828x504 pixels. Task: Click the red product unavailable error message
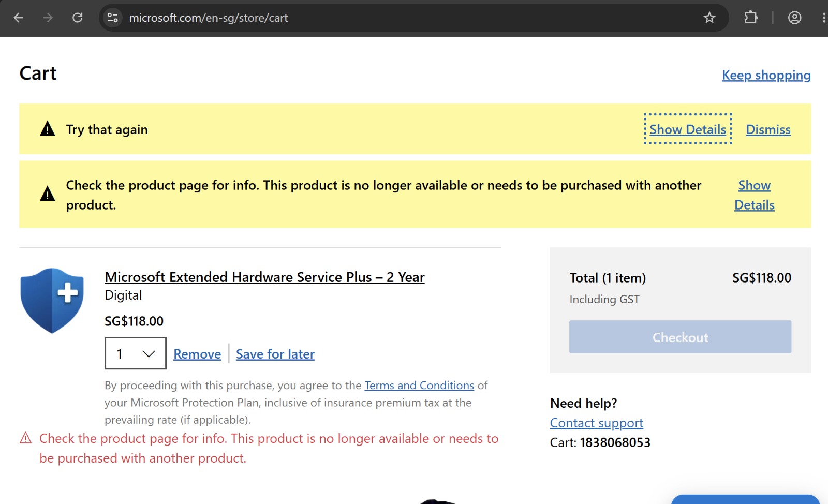pyautogui.click(x=269, y=448)
